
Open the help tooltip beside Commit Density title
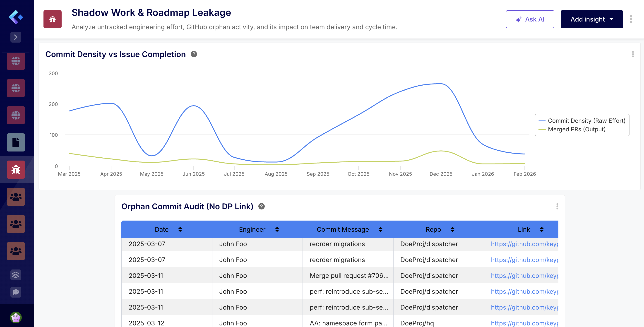coord(194,54)
